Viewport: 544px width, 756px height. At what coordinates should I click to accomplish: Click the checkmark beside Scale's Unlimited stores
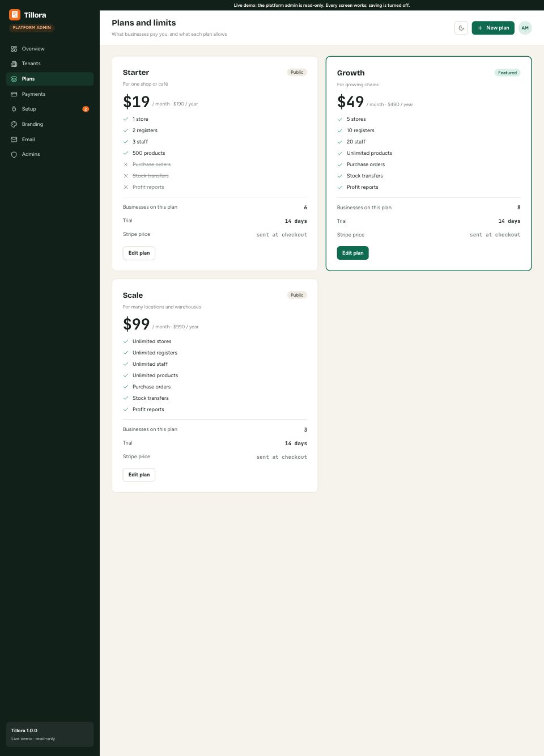[126, 341]
